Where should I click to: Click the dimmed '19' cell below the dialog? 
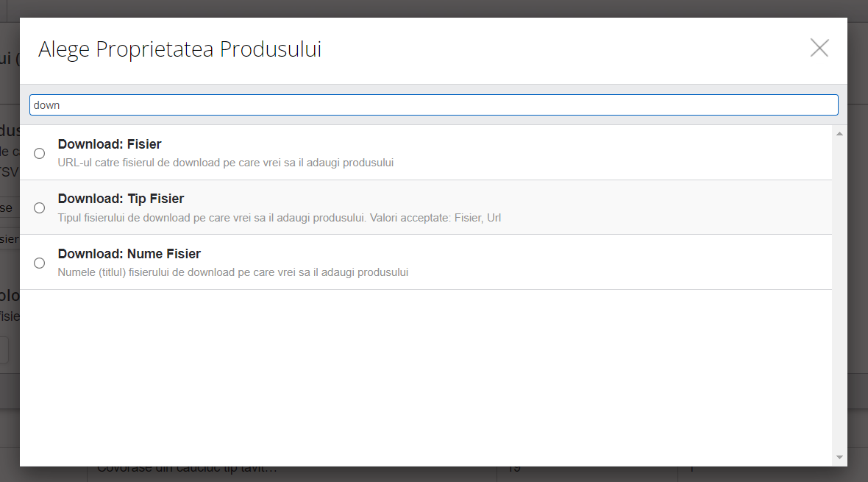515,471
